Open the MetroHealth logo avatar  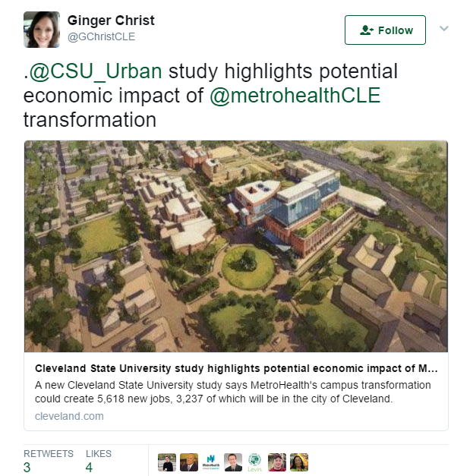[x=212, y=462]
